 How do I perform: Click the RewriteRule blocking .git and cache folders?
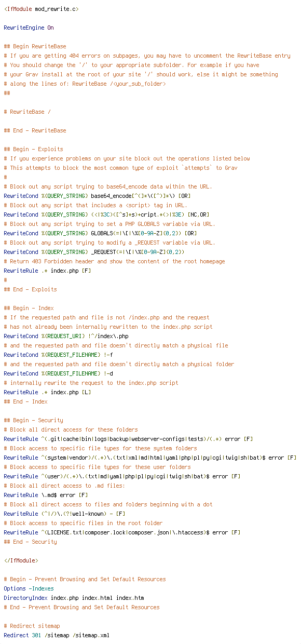[128, 439]
